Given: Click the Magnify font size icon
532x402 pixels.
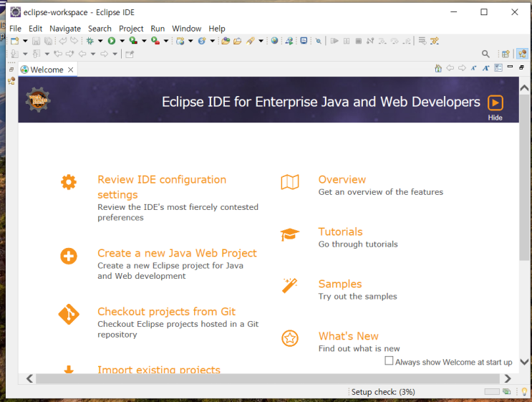Looking at the screenshot, I should tap(486, 68).
